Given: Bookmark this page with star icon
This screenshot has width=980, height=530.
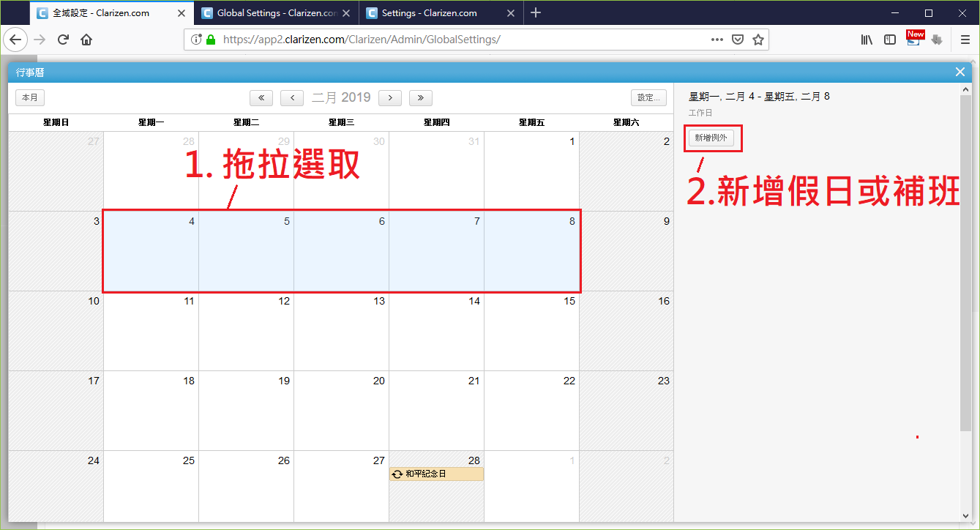Looking at the screenshot, I should point(758,40).
